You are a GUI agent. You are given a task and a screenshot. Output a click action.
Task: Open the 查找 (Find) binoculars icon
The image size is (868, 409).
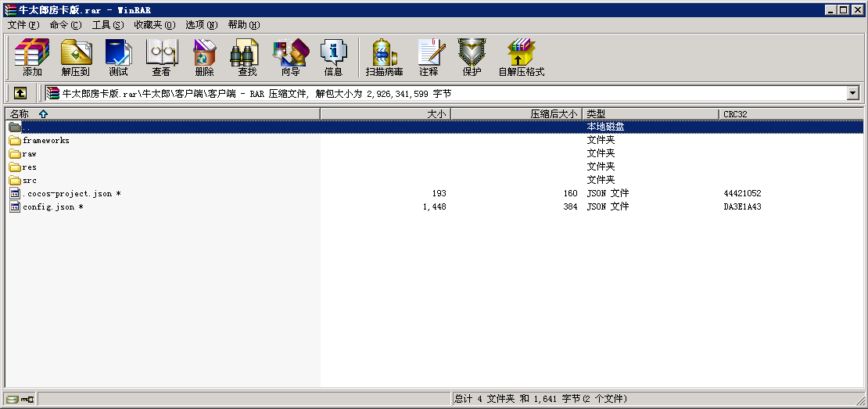point(247,58)
